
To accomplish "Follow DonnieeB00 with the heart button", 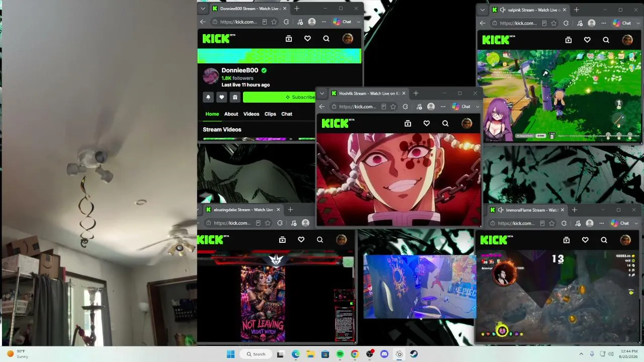I will click(221, 97).
